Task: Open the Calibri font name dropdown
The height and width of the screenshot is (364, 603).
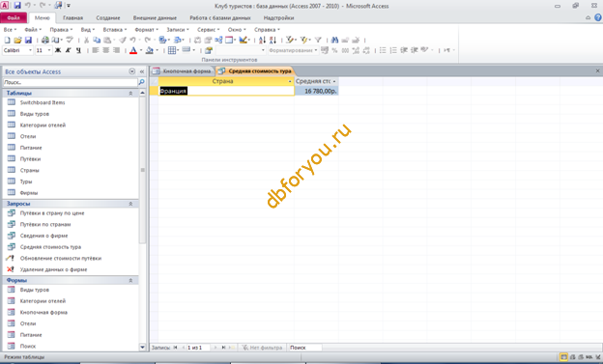Action: coord(17,50)
